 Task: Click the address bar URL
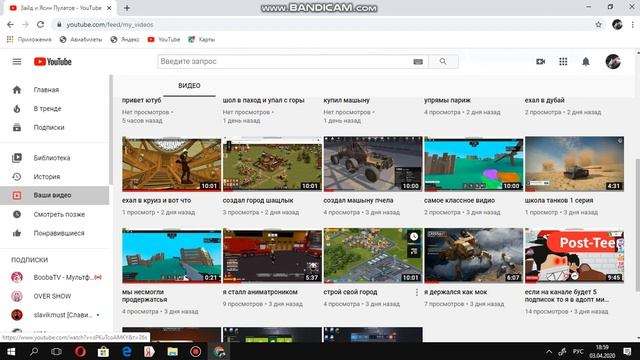[x=110, y=24]
